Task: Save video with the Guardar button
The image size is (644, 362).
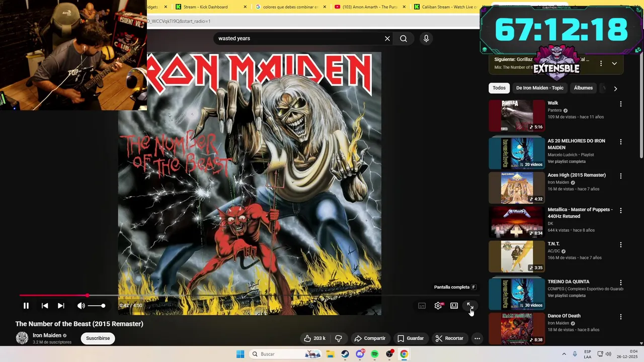Action: tap(411, 338)
